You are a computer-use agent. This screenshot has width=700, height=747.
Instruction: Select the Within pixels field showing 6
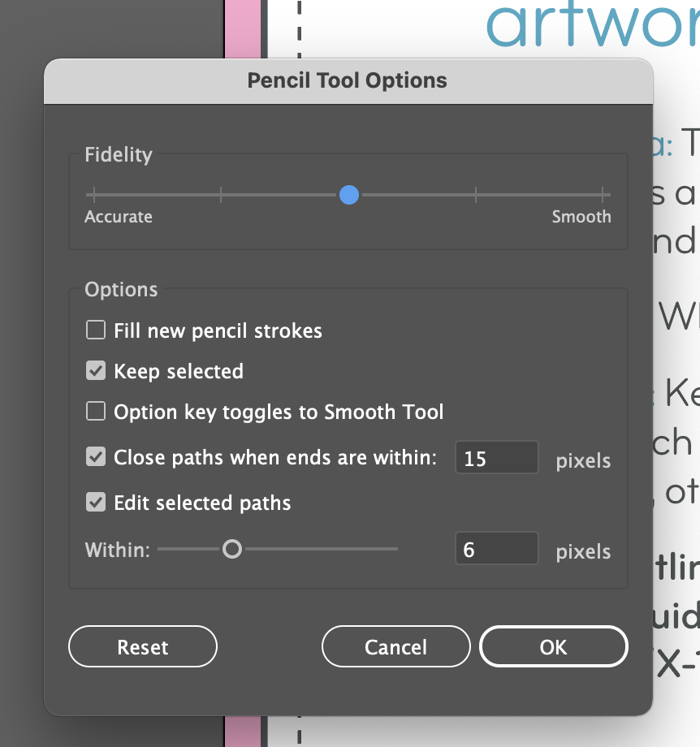click(496, 548)
